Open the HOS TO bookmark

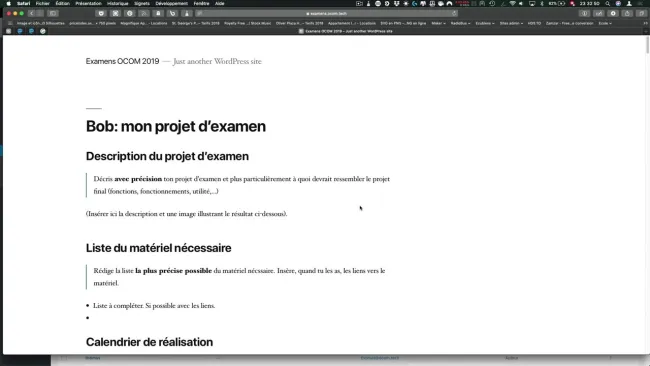(534, 23)
